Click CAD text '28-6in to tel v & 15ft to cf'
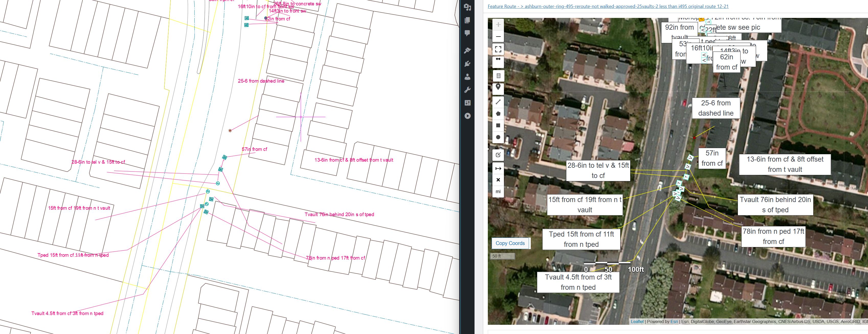The width and height of the screenshot is (868, 334). (98, 162)
